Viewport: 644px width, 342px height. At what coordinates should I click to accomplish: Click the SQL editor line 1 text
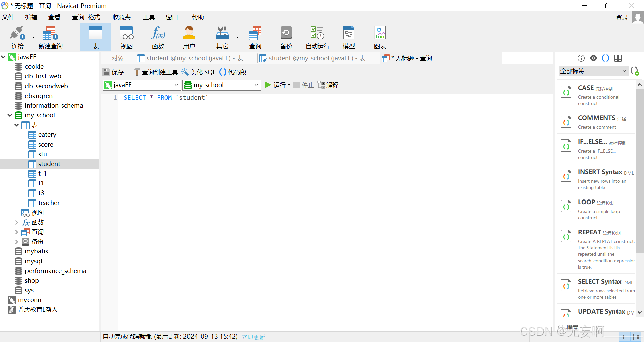click(166, 98)
